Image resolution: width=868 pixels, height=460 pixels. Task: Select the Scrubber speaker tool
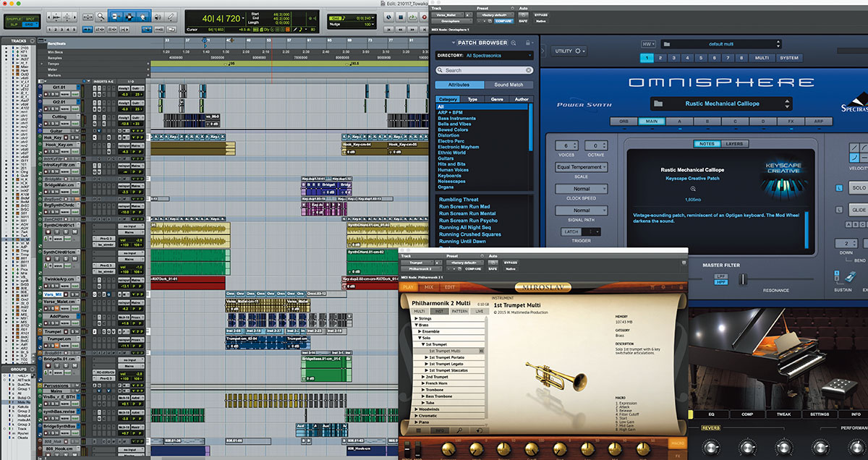(x=158, y=17)
